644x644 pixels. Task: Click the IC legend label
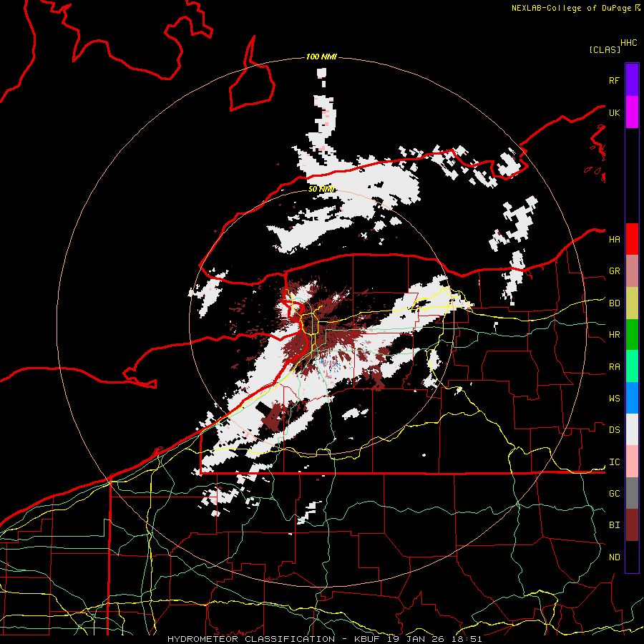(x=614, y=462)
